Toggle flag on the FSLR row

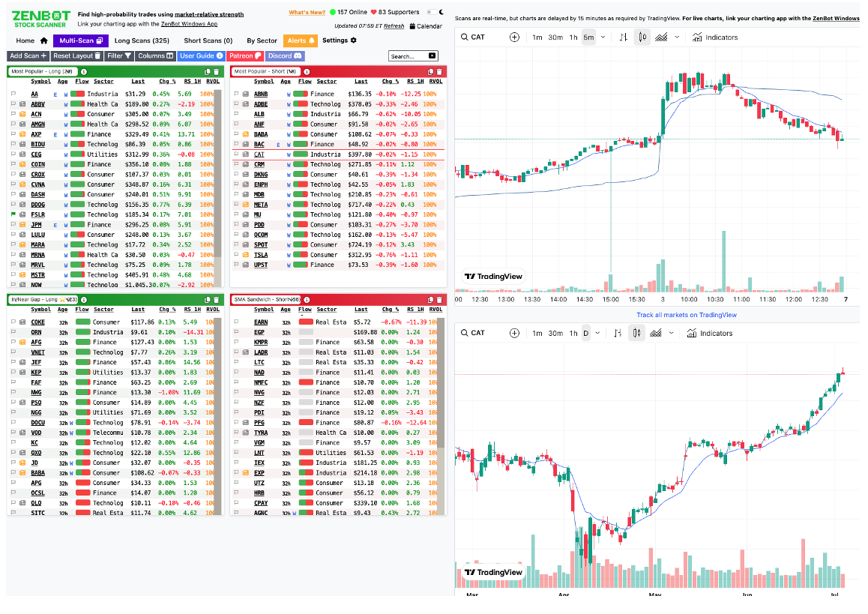click(13, 214)
